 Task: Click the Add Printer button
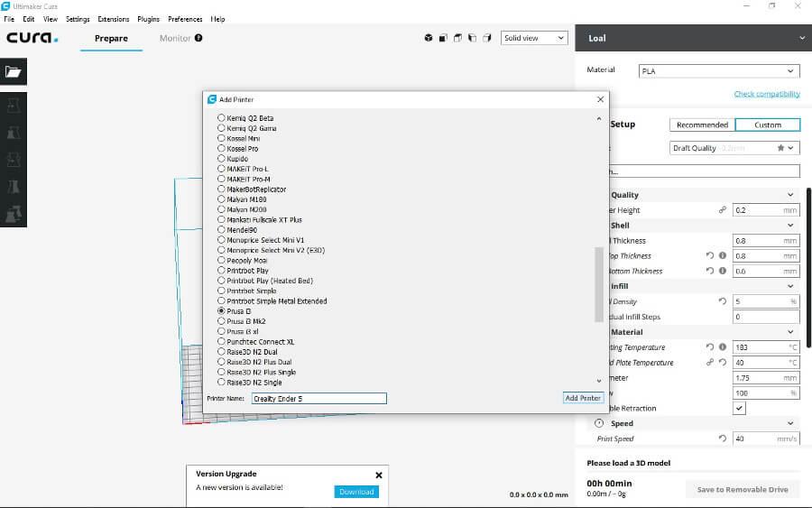583,398
